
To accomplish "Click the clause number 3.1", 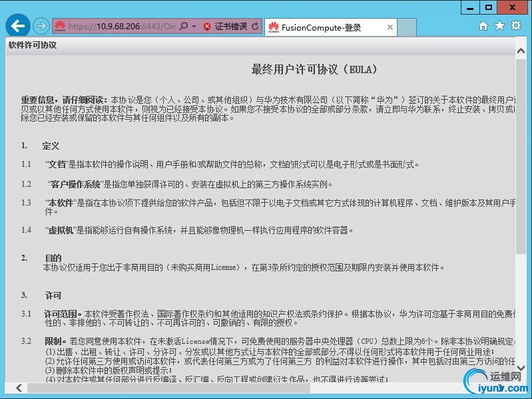I will point(26,314).
